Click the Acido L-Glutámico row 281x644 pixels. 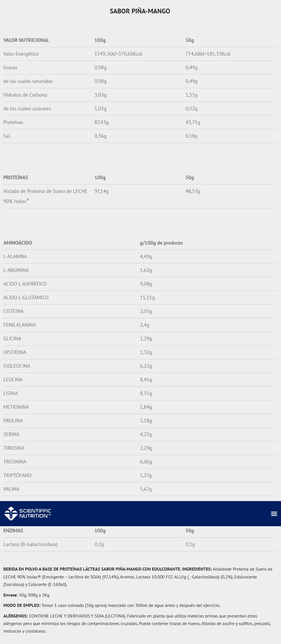click(26, 298)
